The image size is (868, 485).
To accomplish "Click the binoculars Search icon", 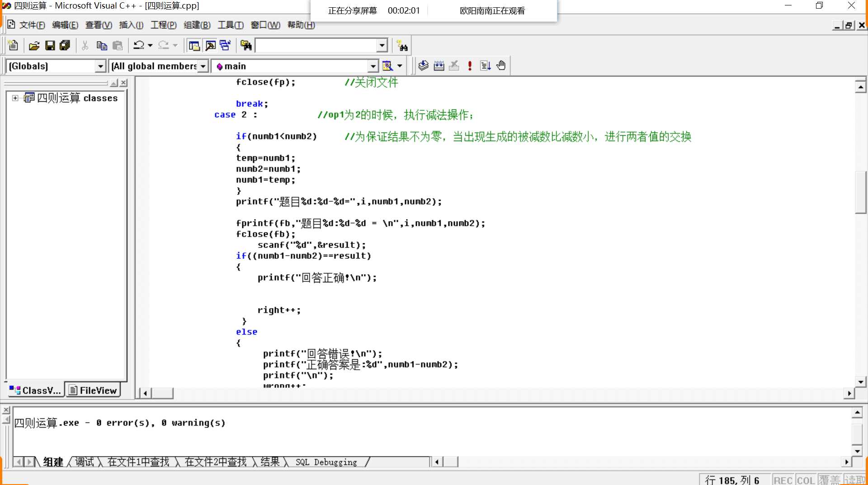I will (x=402, y=46).
